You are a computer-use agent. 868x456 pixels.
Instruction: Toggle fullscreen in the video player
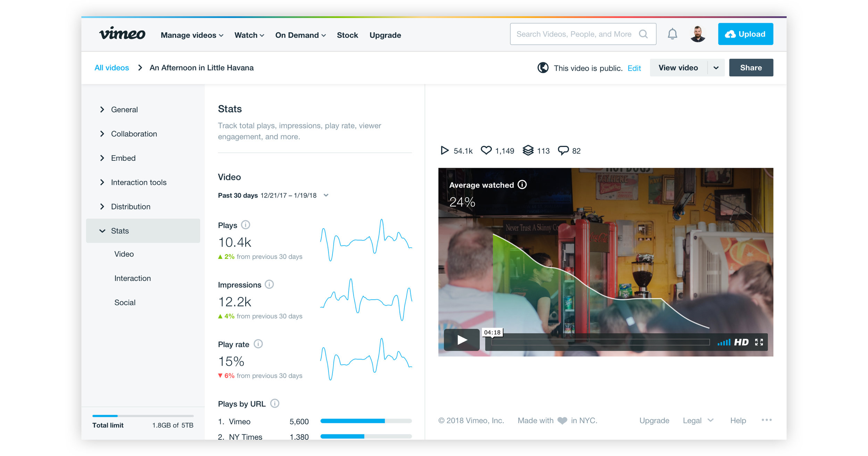coord(759,342)
